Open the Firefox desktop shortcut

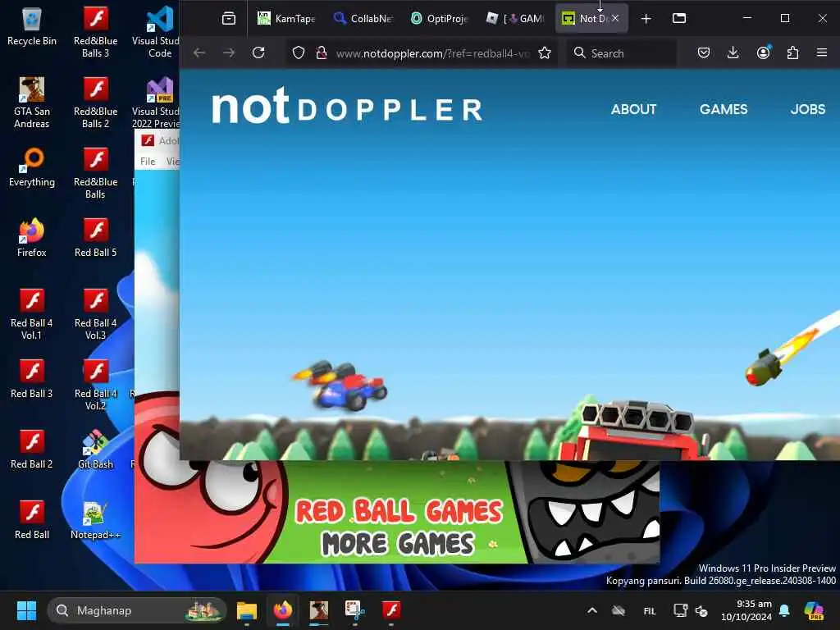(x=32, y=238)
